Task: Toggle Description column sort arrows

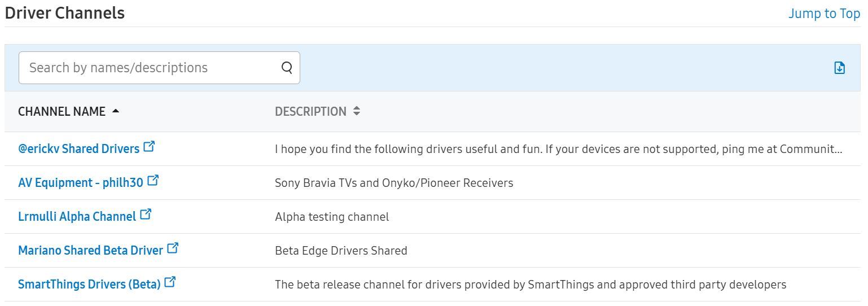Action: tap(356, 112)
